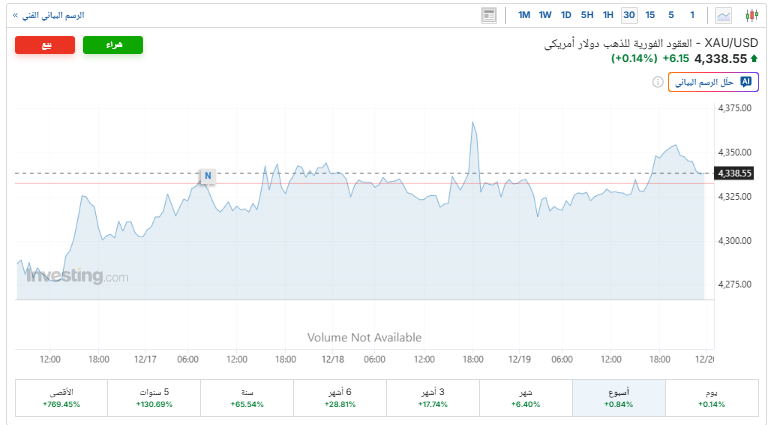Screen dimensions: 774x425
Task: Click the news panel icon in toolbar
Action: (489, 15)
